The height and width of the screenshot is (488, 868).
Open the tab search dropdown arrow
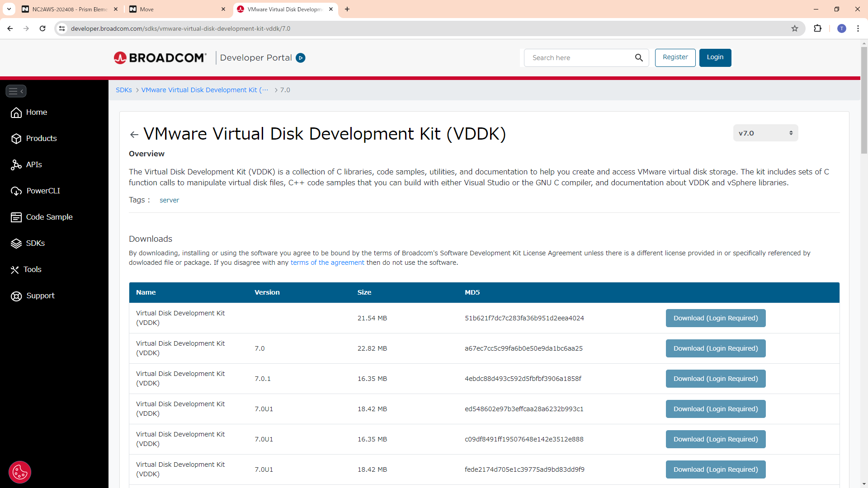pos(9,9)
